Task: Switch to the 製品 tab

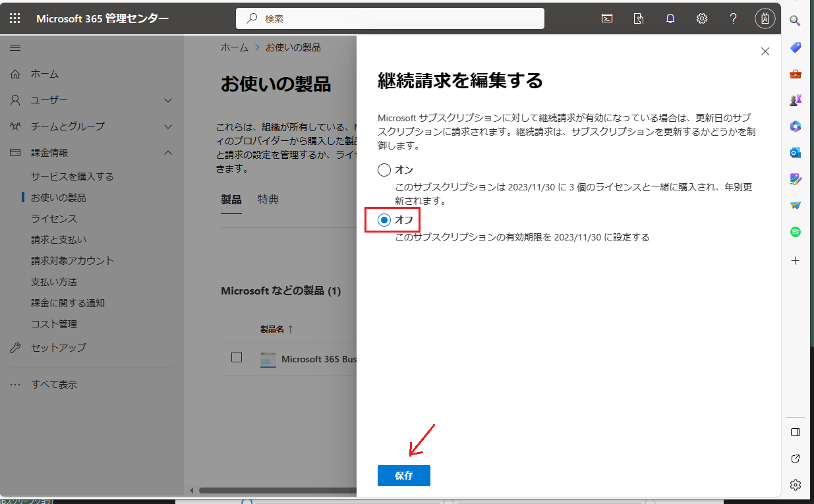Action: click(x=231, y=200)
